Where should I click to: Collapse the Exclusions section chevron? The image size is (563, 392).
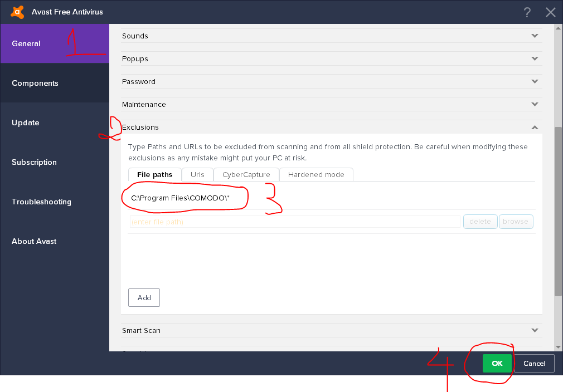(x=535, y=128)
